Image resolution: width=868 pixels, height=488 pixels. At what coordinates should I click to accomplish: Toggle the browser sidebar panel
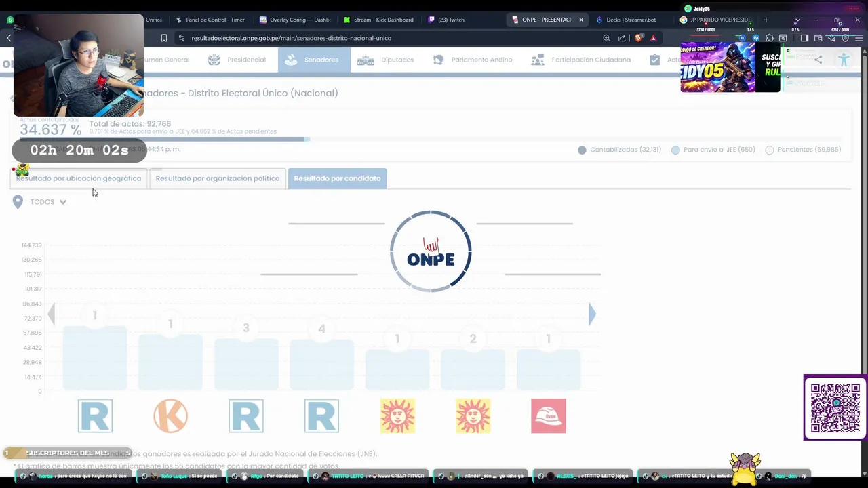(804, 38)
